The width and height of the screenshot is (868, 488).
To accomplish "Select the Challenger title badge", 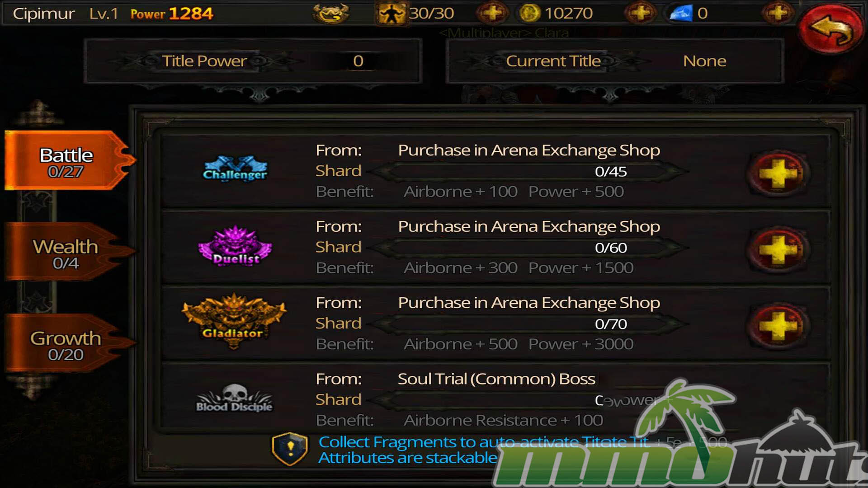I will pyautogui.click(x=235, y=168).
